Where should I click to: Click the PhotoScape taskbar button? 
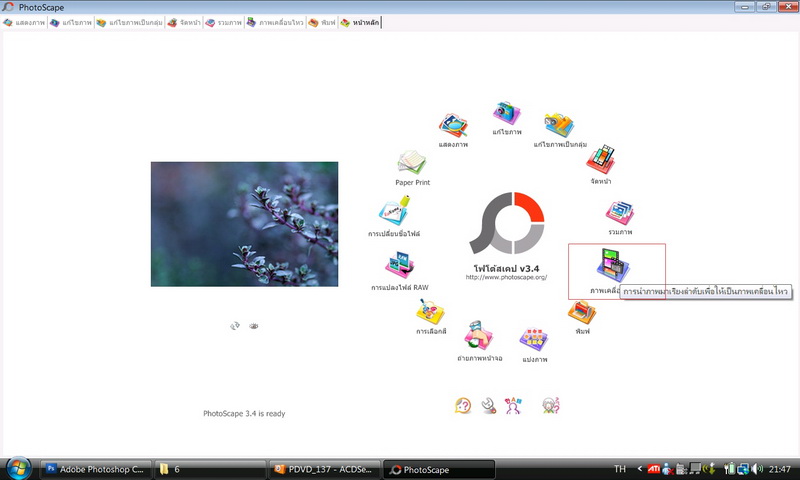click(x=439, y=469)
